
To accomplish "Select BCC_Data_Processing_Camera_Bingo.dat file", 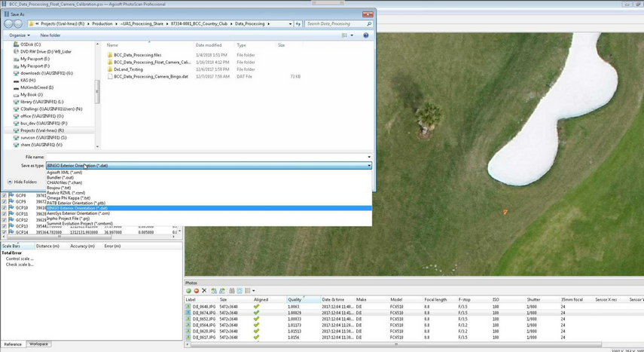I will 151,76.
